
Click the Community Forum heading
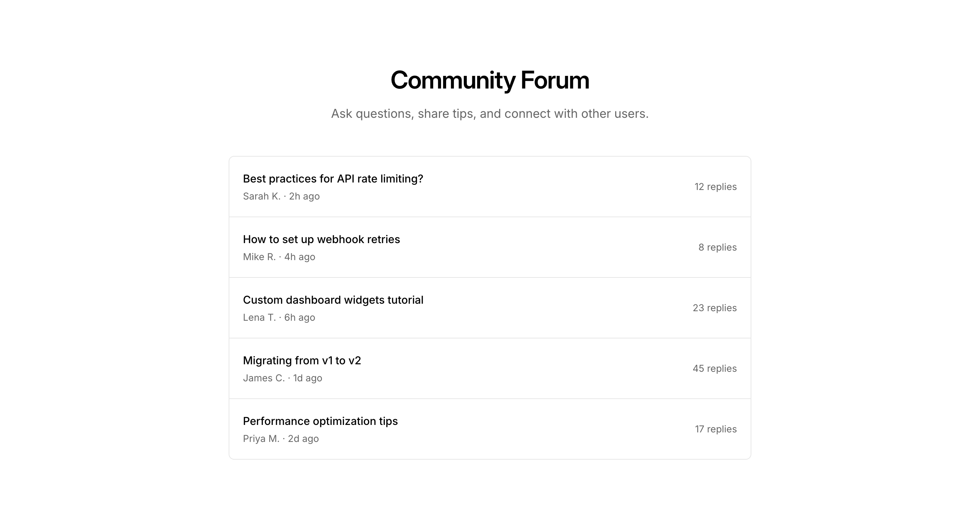point(490,80)
